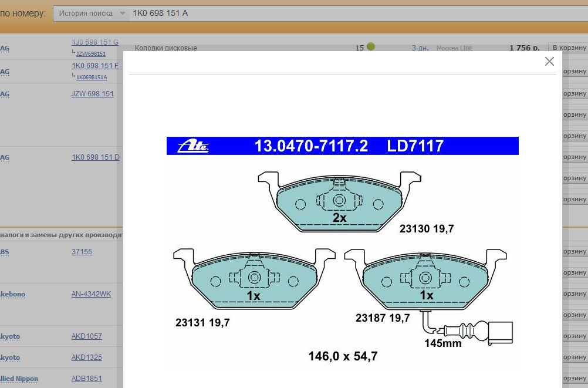The width and height of the screenshot is (588, 388).
Task: Open part link 1K0 698 151 D
Action: pyautogui.click(x=96, y=157)
